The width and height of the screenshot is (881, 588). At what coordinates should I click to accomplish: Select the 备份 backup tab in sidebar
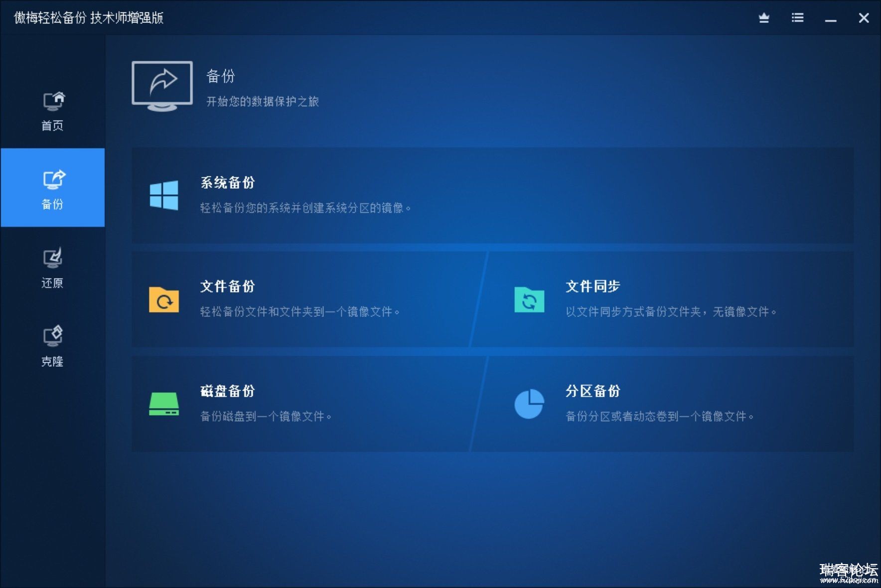click(x=52, y=187)
